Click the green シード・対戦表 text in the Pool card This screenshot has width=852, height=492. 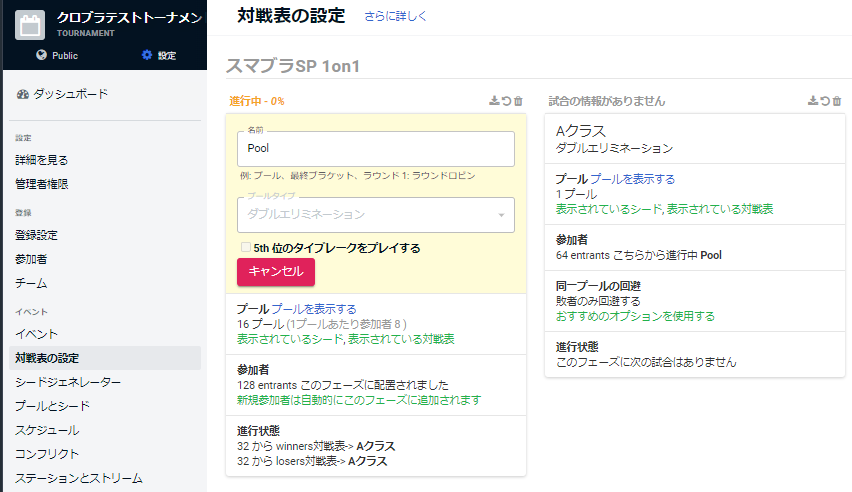(346, 339)
